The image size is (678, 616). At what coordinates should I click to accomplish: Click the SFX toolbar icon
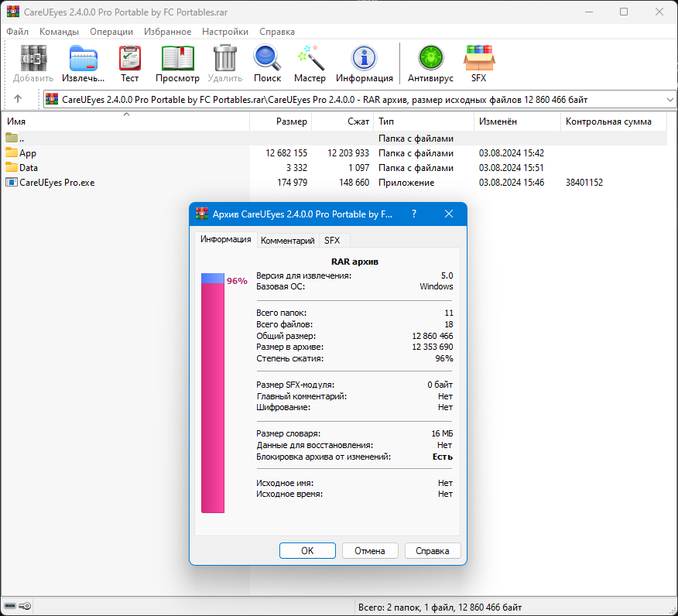478,58
